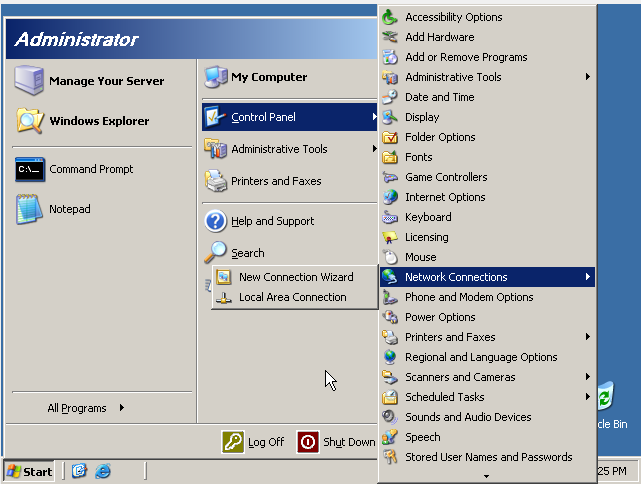Open Accessibility Options icon in Control Panel list
Screen dimensions: 641x484
coord(390,17)
